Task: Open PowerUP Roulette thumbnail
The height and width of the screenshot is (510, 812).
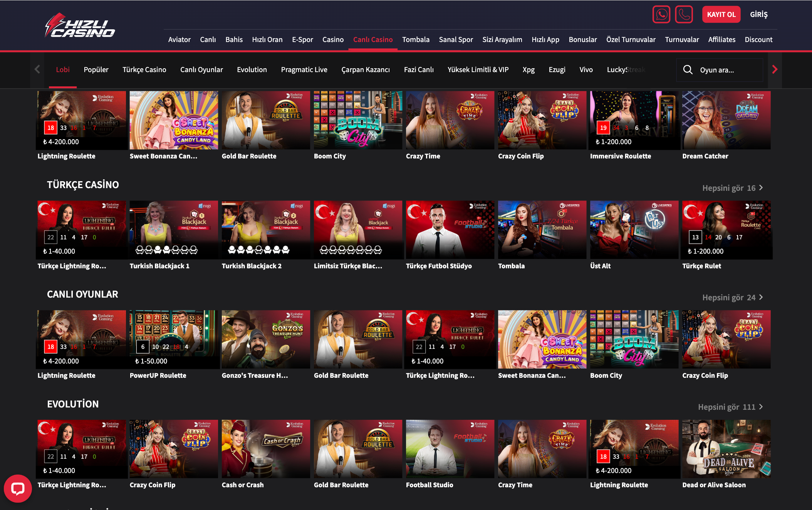Action: (x=174, y=339)
